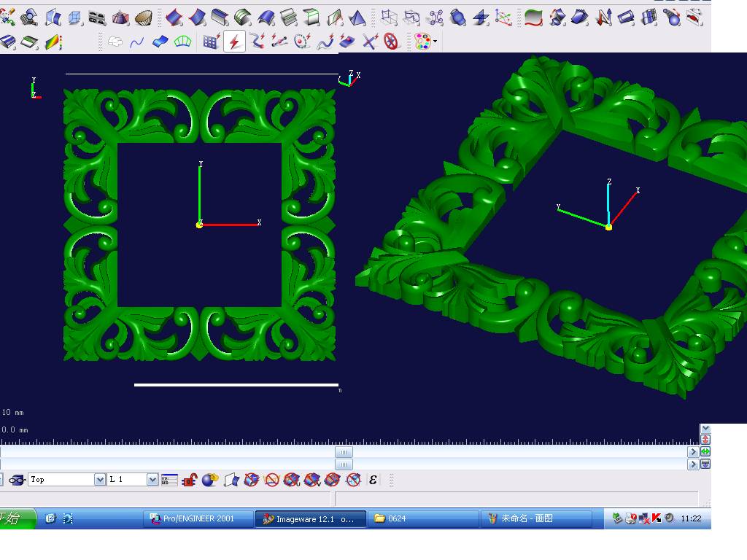
Task: Click the blue cylinder primitive icon
Action: click(458, 18)
